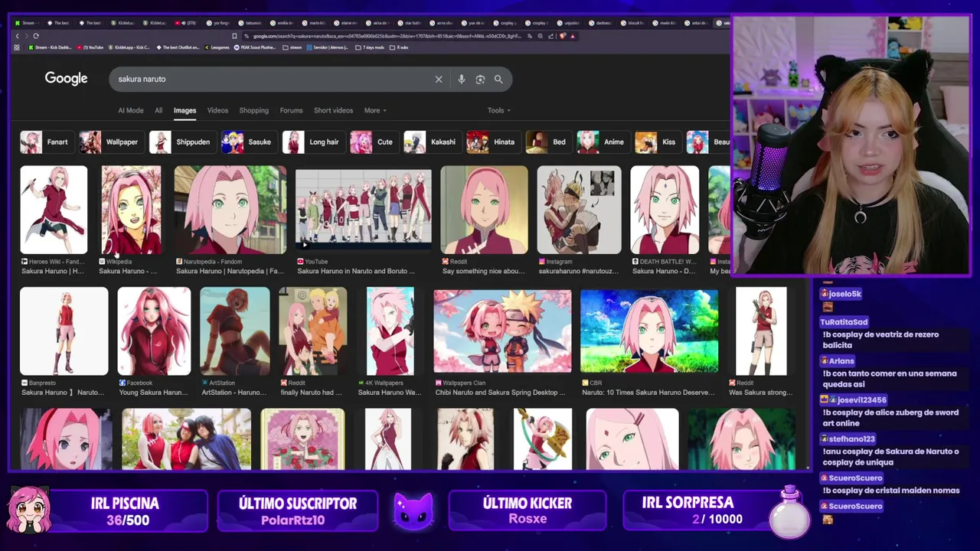The image size is (980, 551).
Task: Open the Narutopedia Fandom image result
Action: click(x=230, y=210)
